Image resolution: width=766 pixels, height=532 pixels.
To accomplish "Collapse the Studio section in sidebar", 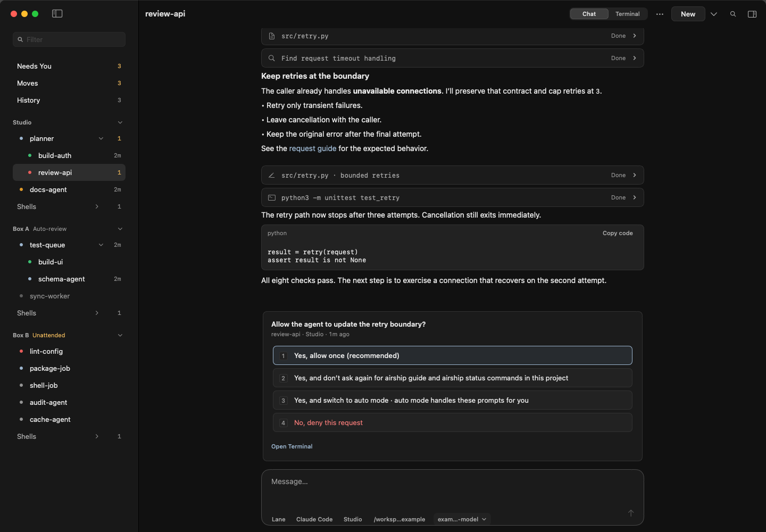I will [x=120, y=122].
